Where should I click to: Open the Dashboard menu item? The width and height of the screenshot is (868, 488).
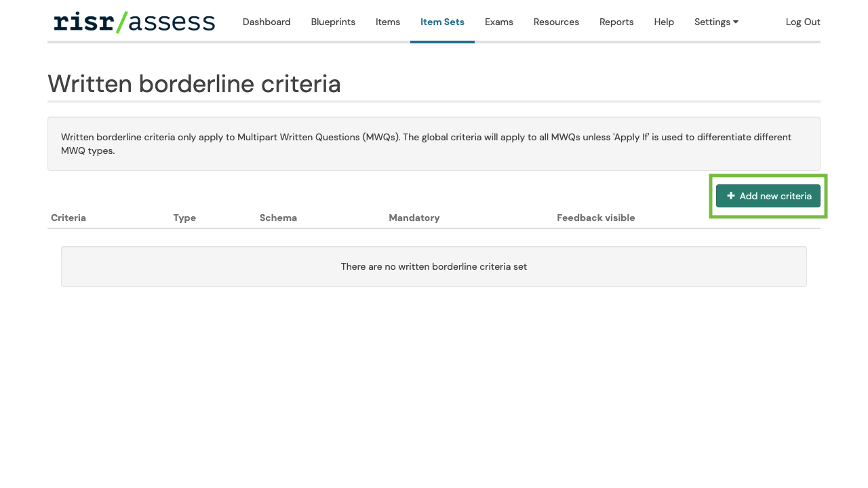pyautogui.click(x=267, y=22)
